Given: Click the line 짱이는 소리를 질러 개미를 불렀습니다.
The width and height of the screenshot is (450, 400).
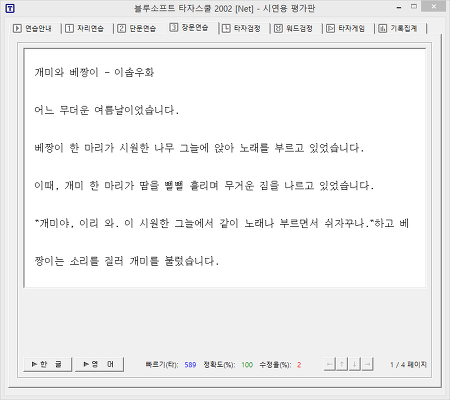Looking at the screenshot, I should (127, 261).
